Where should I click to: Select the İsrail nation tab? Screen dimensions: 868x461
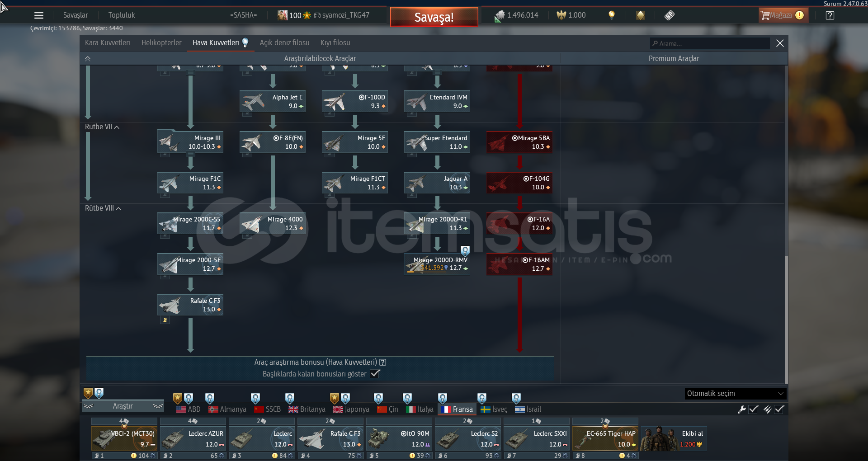(x=528, y=409)
